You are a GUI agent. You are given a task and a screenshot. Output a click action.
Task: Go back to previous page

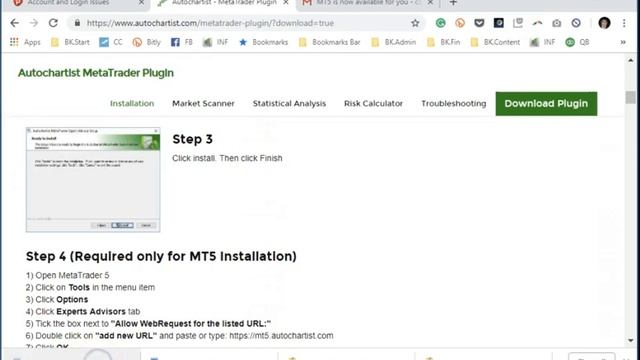click(15, 23)
